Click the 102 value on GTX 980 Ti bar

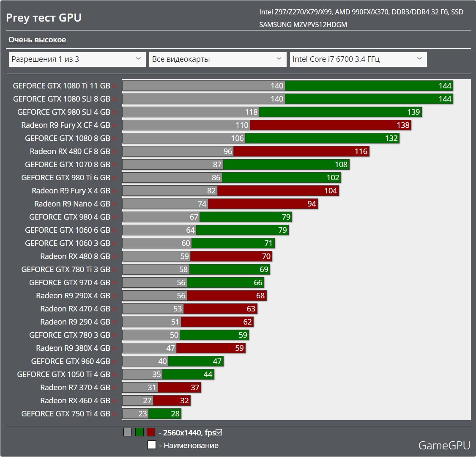(333, 177)
